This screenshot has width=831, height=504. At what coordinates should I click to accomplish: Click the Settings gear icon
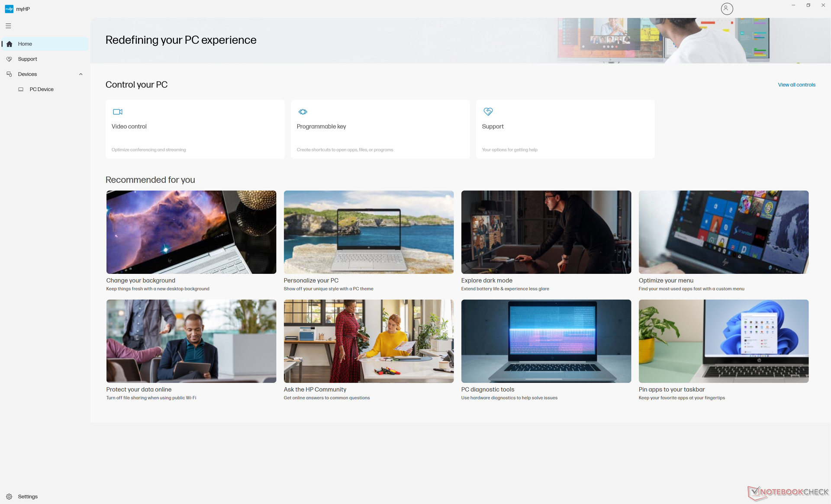9,497
